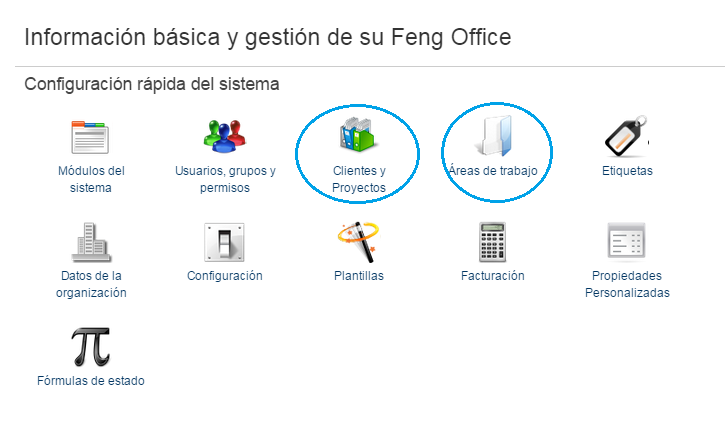Click the "Usuarios, grupos y permisos" link
725x438 pixels.
pyautogui.click(x=225, y=179)
